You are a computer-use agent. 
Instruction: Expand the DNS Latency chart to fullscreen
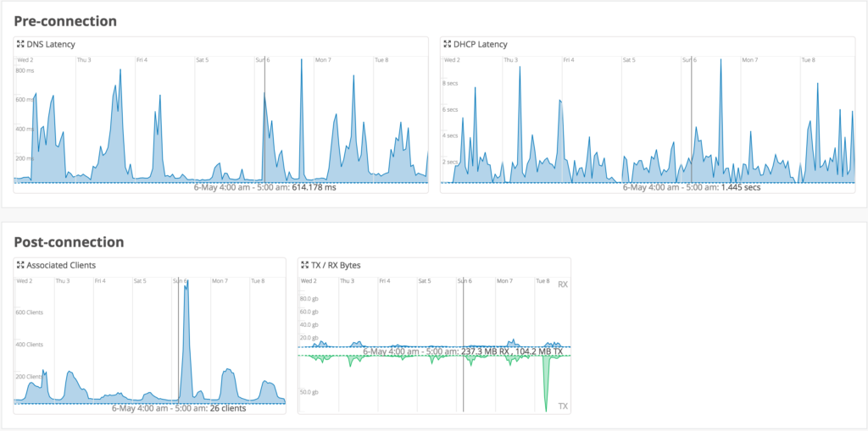(x=19, y=44)
